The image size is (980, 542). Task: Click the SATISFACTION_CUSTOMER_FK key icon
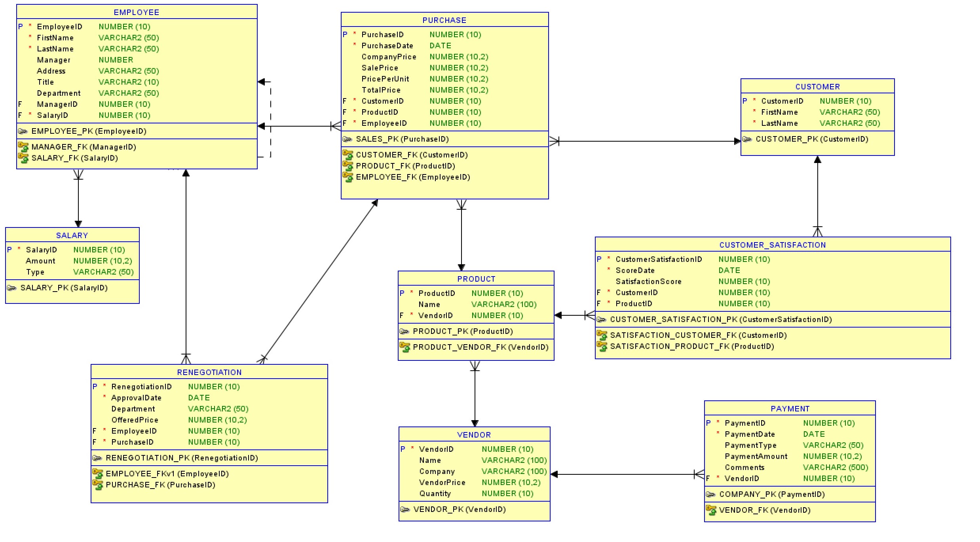[x=602, y=335]
